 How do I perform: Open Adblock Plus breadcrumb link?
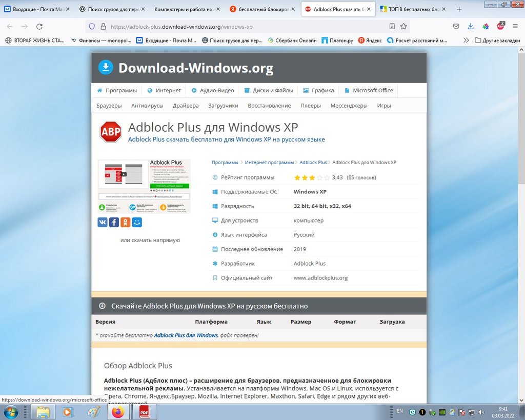coord(313,163)
